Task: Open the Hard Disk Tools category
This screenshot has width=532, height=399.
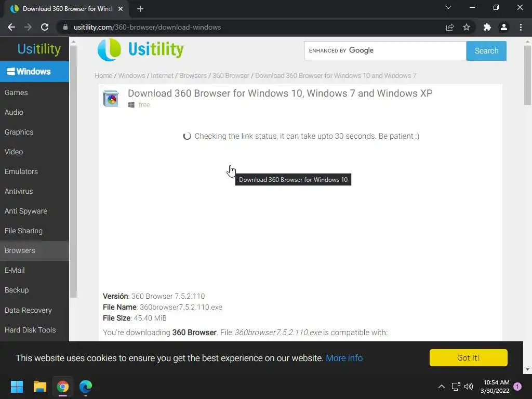Action: point(34,330)
